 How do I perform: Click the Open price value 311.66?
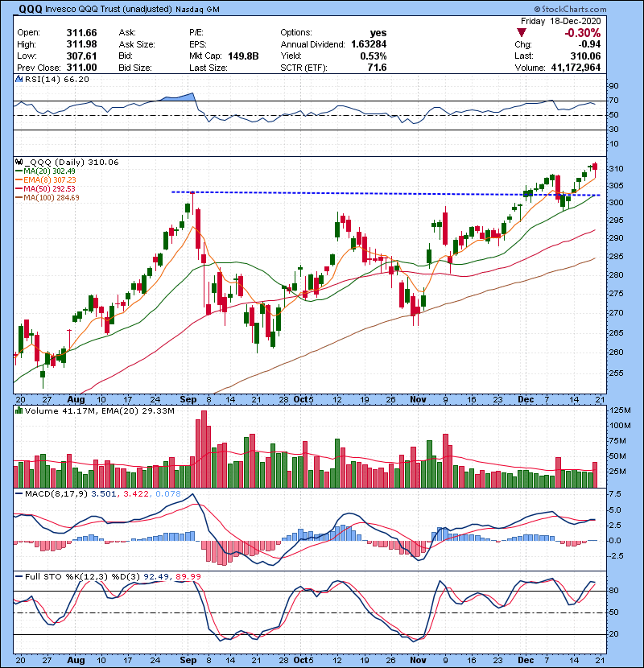point(81,33)
